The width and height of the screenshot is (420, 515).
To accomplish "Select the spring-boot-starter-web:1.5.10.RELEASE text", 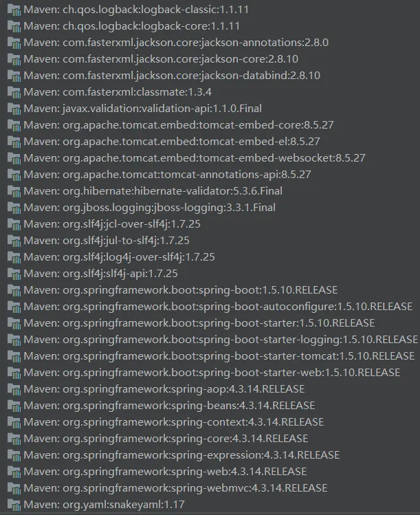I will [x=212, y=373].
